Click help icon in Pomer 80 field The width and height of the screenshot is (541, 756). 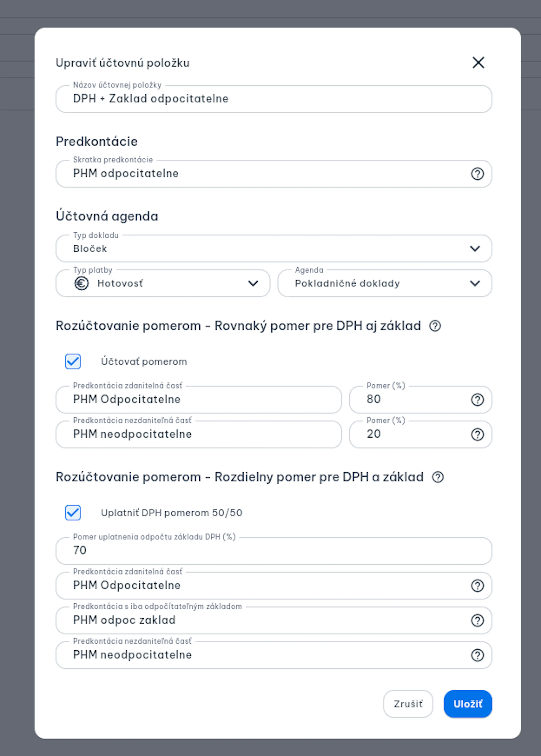click(477, 400)
